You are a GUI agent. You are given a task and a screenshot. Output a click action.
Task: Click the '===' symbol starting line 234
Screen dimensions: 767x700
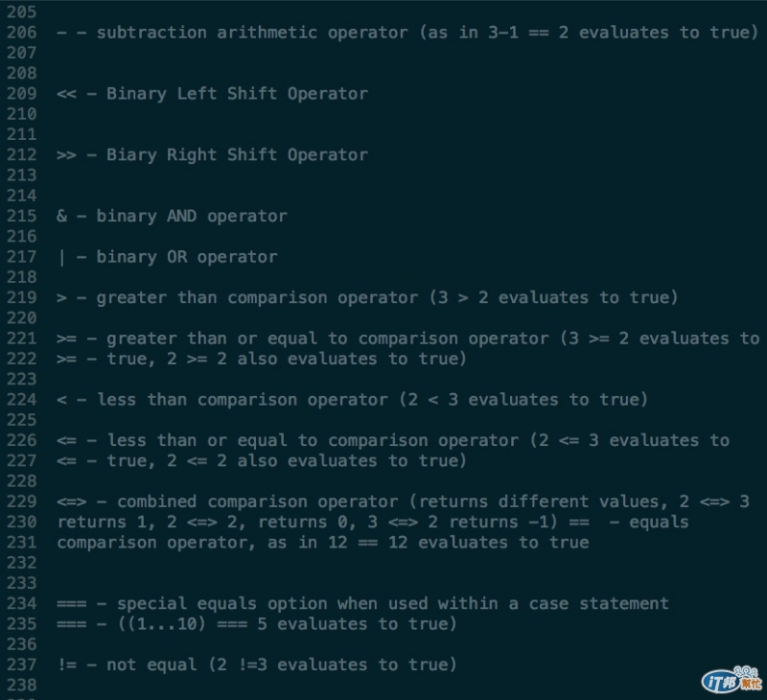coord(71,604)
